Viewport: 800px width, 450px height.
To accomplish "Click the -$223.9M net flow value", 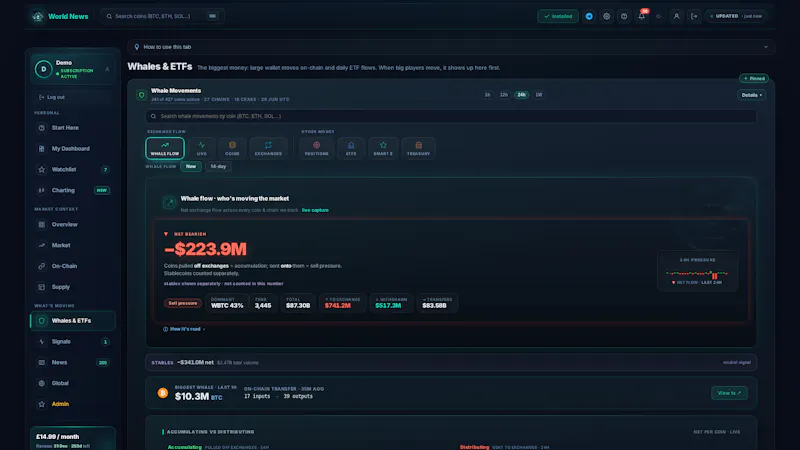I will pyautogui.click(x=205, y=249).
